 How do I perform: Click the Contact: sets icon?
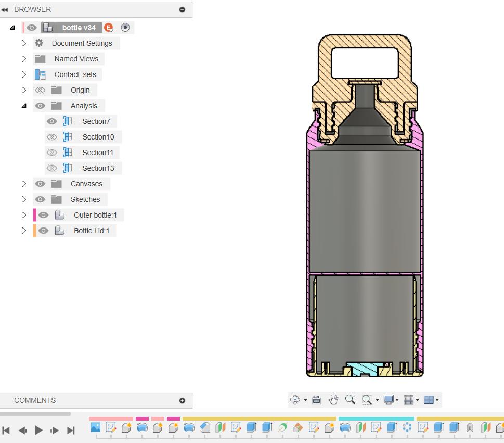click(41, 74)
